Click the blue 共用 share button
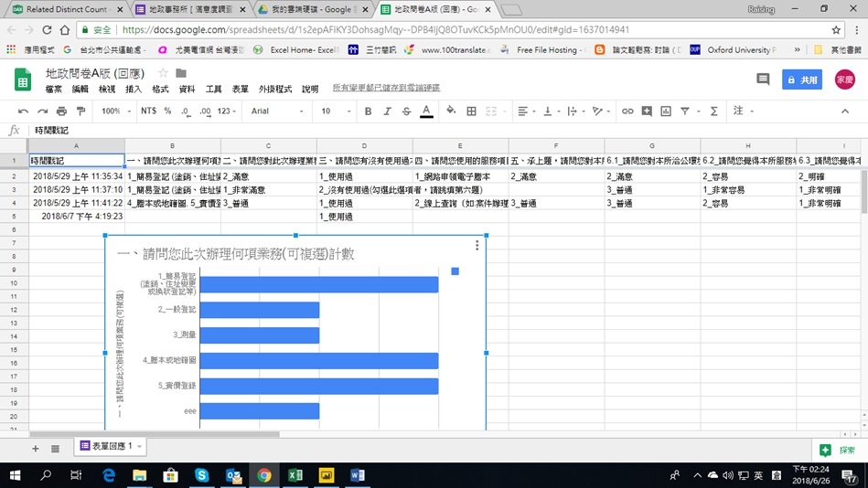Screen dimensions: 868x488 pyautogui.click(x=801, y=80)
